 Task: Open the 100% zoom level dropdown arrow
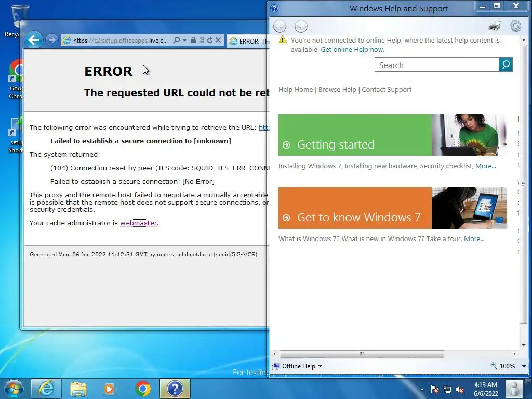(x=524, y=366)
